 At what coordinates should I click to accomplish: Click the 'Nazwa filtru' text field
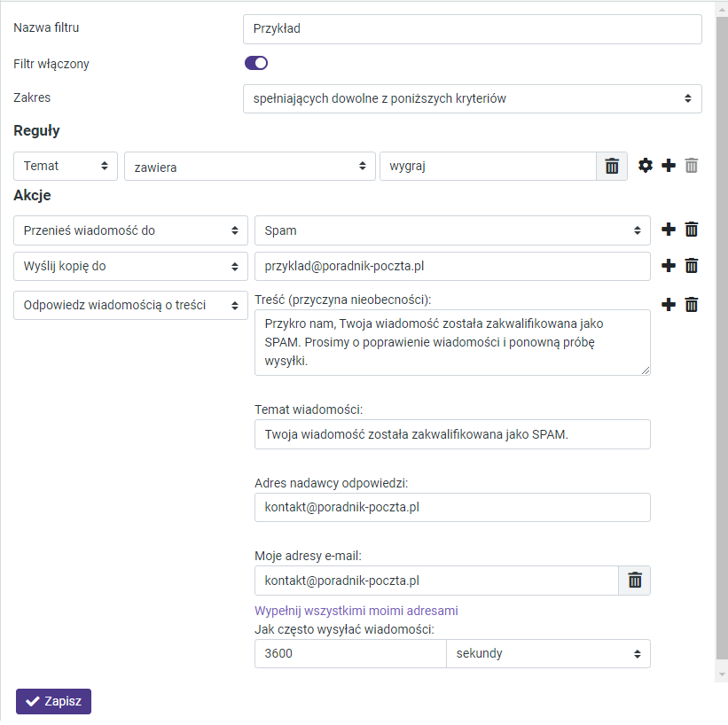472,28
